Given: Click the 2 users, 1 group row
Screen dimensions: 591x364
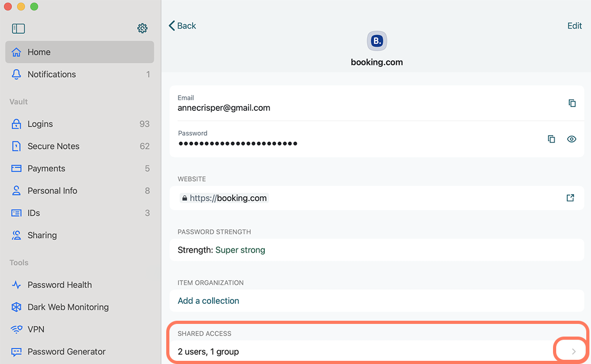Looking at the screenshot, I should click(x=377, y=351).
